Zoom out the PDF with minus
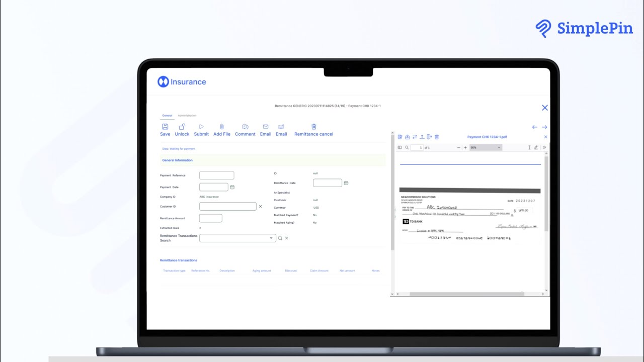Image resolution: width=644 pixels, height=362 pixels. click(x=459, y=148)
